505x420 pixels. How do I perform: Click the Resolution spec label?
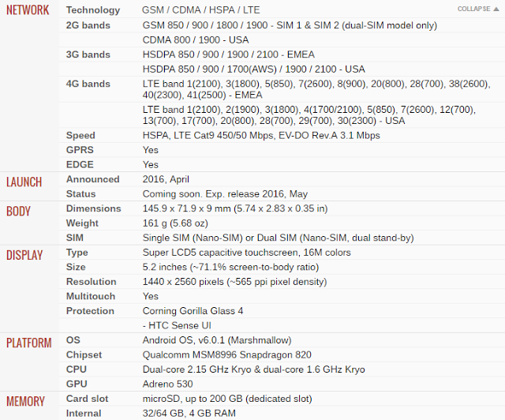coord(92,282)
